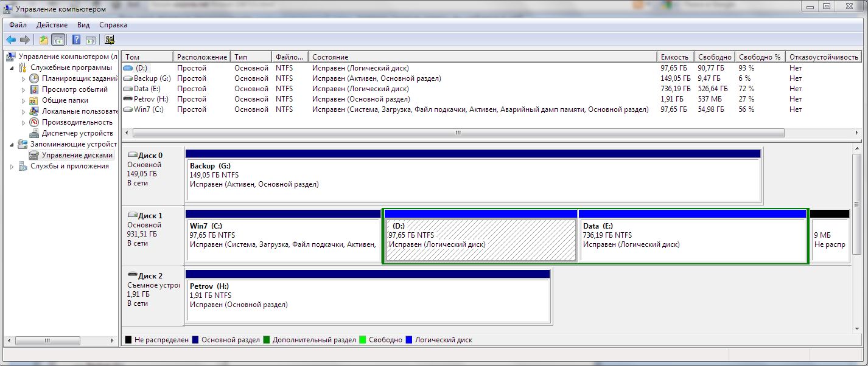Select the Petrov (H:) partition block on Диск 2
Image resolution: width=868 pixels, height=366 pixels.
pos(368,297)
